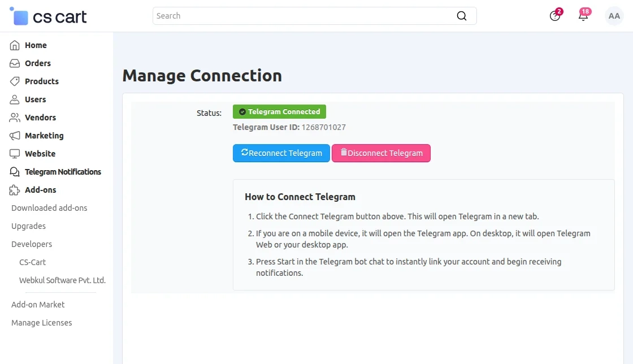The height and width of the screenshot is (364, 633).
Task: Open the Upgrades submenu link
Action: point(28,226)
